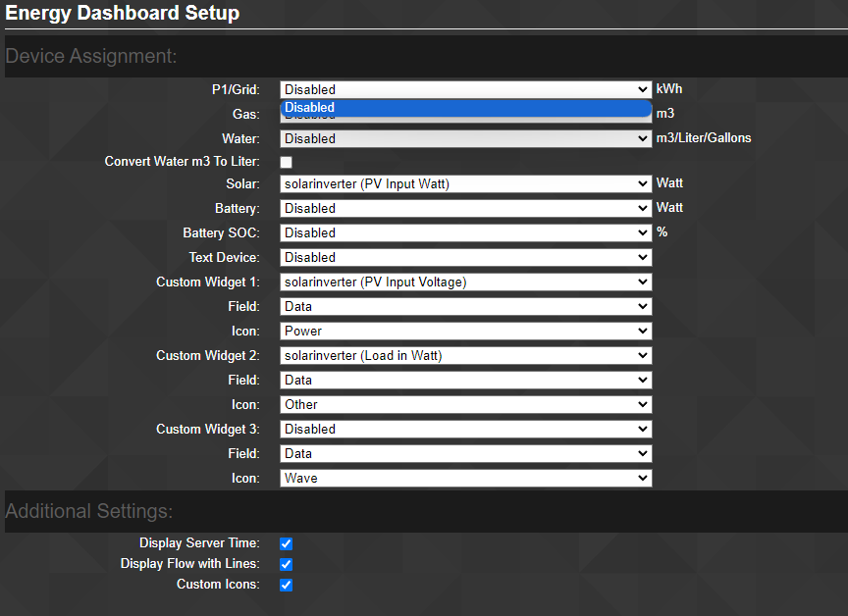The width and height of the screenshot is (848, 616).
Task: Open Icon dropdown showing Wave
Action: pos(465,479)
